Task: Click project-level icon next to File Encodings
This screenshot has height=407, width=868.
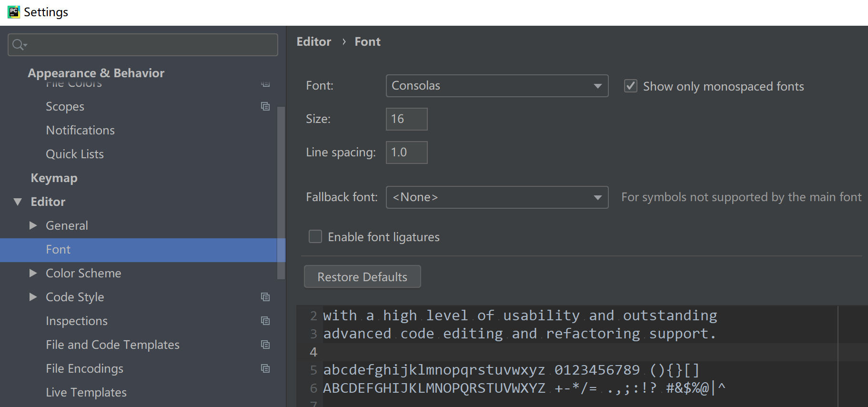Action: coord(265,368)
